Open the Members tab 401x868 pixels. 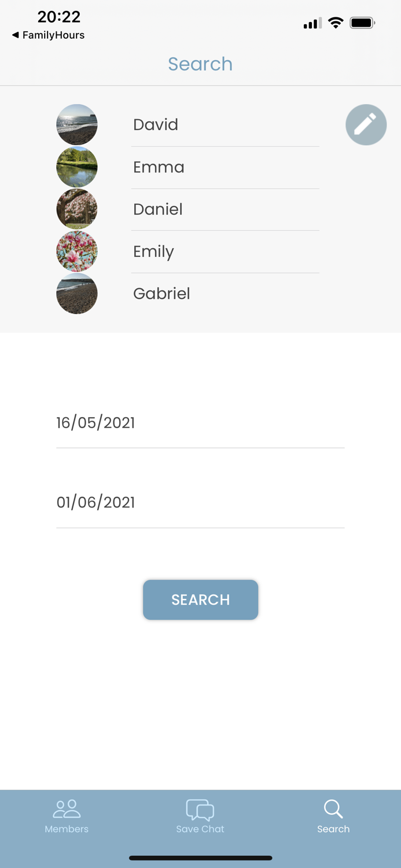pos(67,816)
